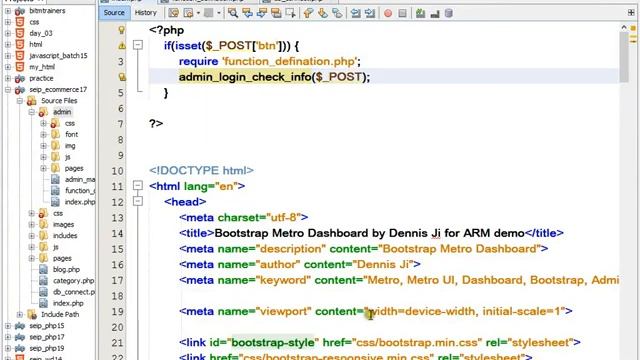Expand the includes folder
The width and height of the screenshot is (640, 360).
coord(31,236)
